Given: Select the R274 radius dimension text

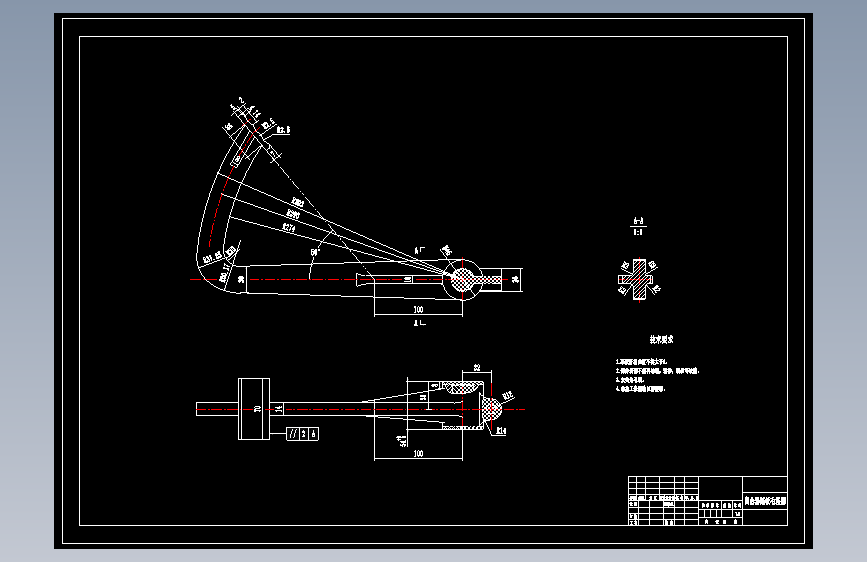Looking at the screenshot, I should coord(289,227).
